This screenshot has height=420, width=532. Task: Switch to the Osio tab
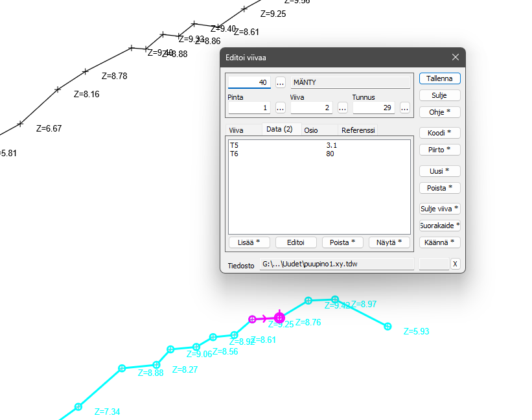(x=311, y=130)
